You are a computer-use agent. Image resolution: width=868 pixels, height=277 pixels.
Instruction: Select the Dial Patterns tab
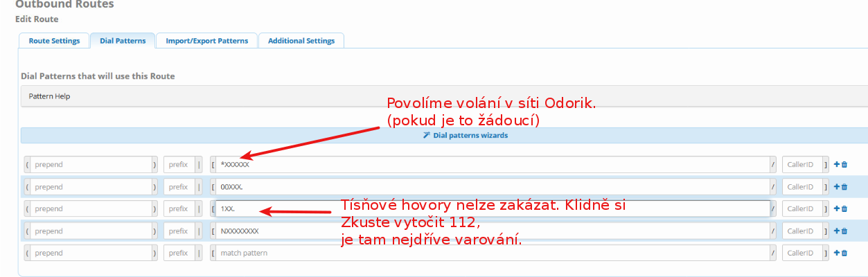pyautogui.click(x=123, y=41)
